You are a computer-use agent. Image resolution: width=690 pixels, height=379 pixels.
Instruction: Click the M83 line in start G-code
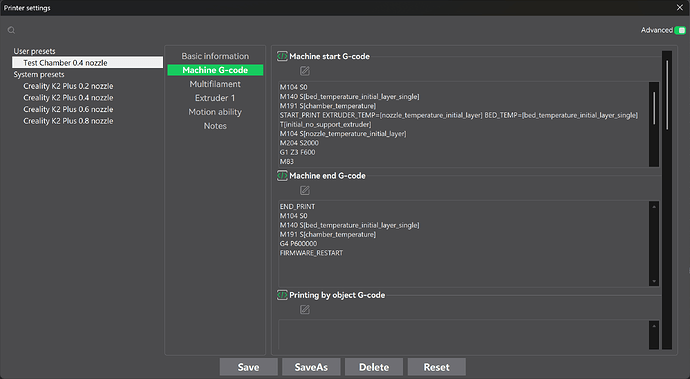(286, 162)
